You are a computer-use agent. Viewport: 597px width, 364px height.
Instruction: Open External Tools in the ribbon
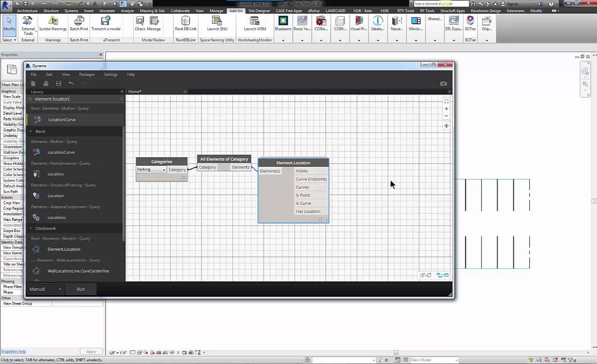pyautogui.click(x=28, y=26)
